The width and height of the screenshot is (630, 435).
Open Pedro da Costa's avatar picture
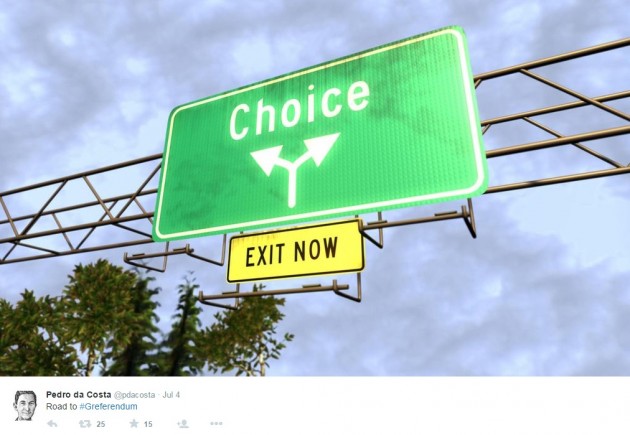pyautogui.click(x=26, y=405)
